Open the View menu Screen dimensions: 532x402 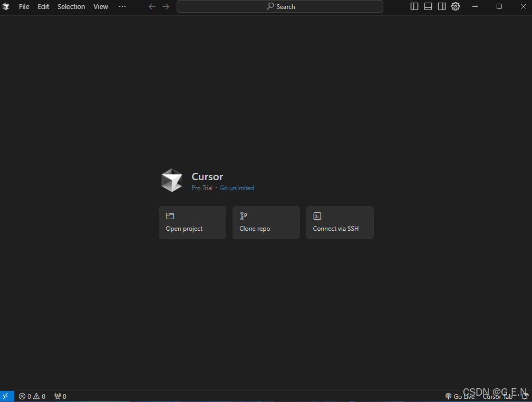pyautogui.click(x=100, y=6)
